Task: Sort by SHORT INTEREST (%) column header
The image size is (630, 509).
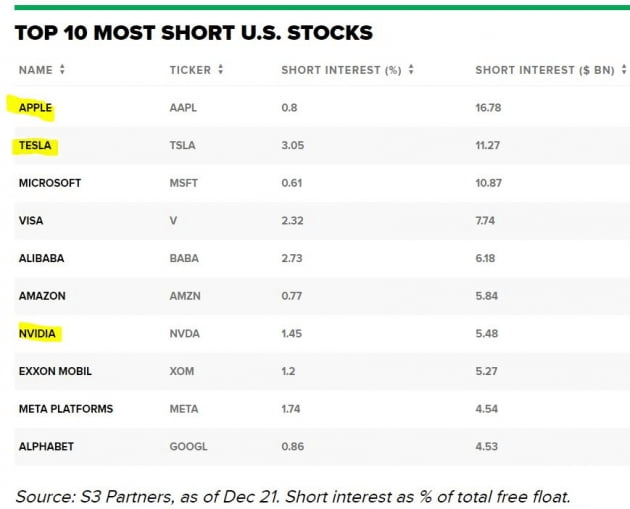Action: coord(341,70)
